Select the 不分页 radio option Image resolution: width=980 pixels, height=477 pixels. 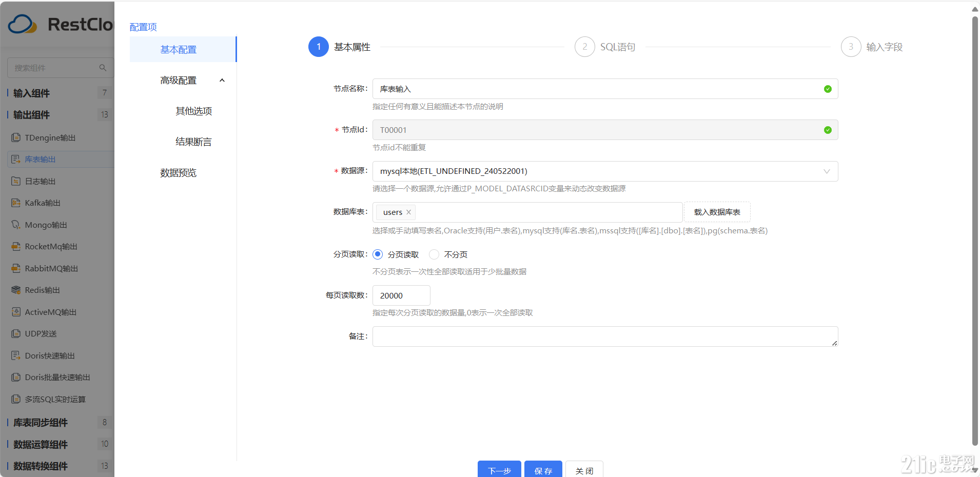coord(434,254)
